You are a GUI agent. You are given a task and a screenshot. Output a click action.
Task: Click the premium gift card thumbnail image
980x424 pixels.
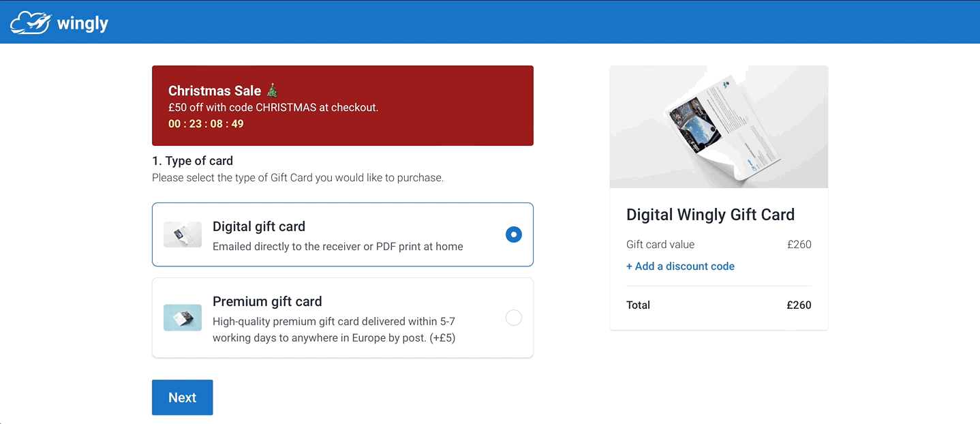[x=182, y=317]
